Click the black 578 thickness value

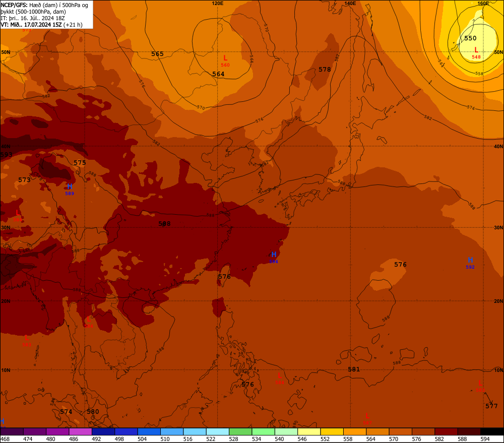tap(325, 69)
